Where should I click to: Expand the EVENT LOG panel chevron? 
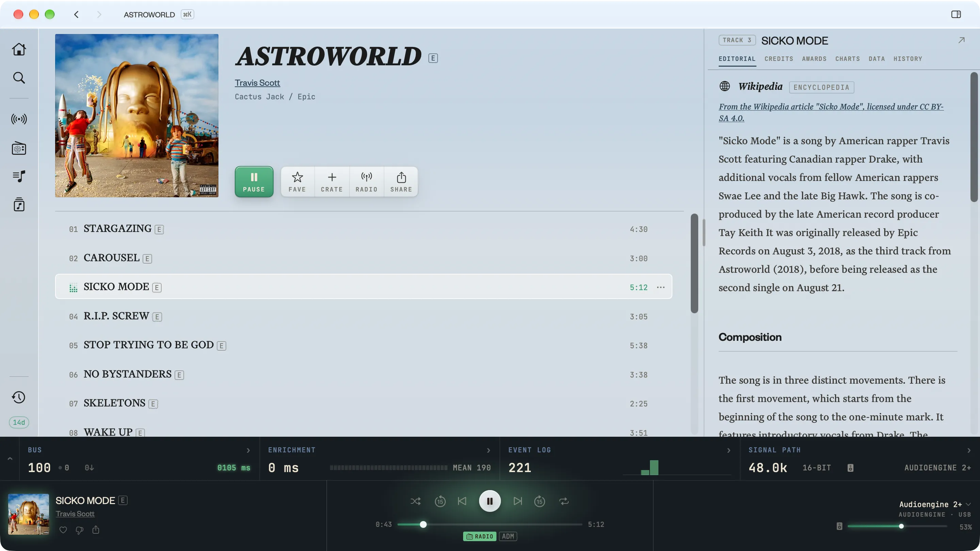(729, 450)
